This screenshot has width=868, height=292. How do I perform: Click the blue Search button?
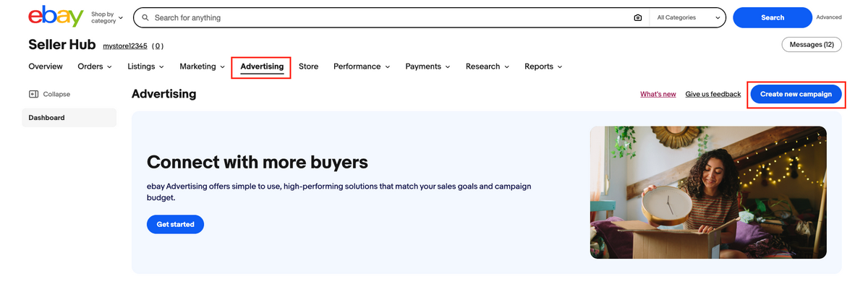tap(773, 17)
